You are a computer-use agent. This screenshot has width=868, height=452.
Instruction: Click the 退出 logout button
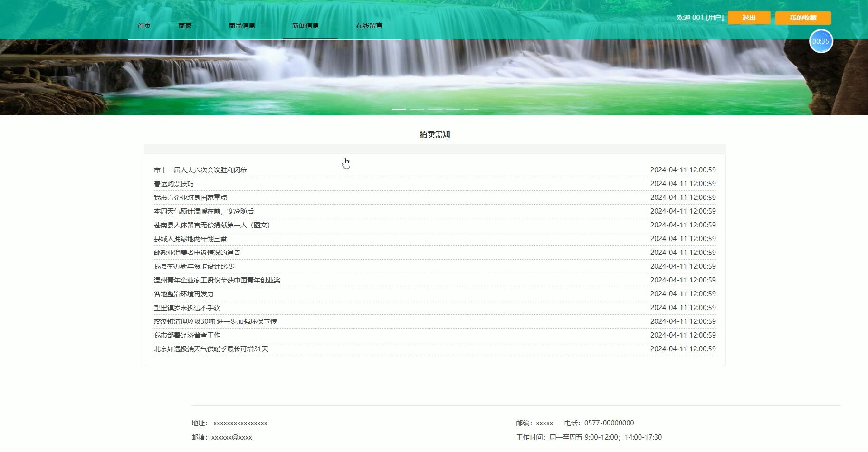(749, 18)
